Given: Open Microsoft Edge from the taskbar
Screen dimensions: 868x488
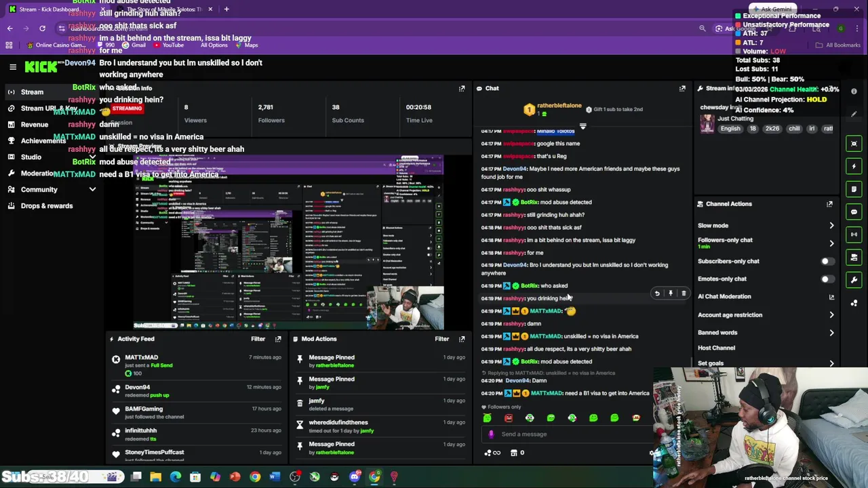Looking at the screenshot, I should click(x=176, y=477).
